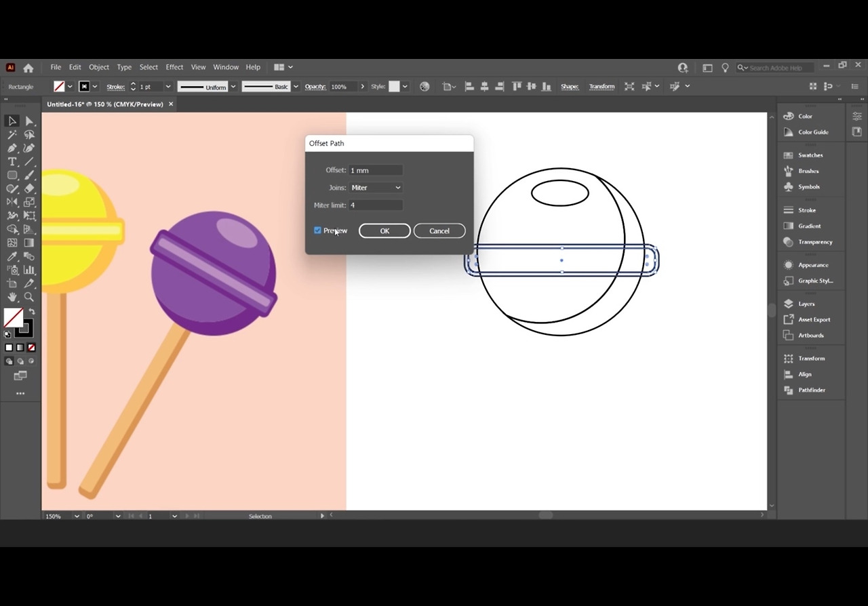Click Vertical Align Top icon
This screenshot has height=606, width=868.
click(x=517, y=87)
